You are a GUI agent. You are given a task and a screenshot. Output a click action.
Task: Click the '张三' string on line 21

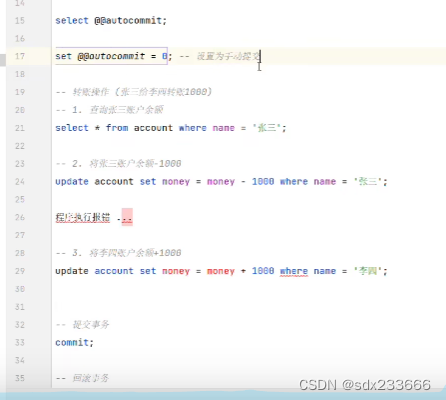pyautogui.click(x=267, y=128)
